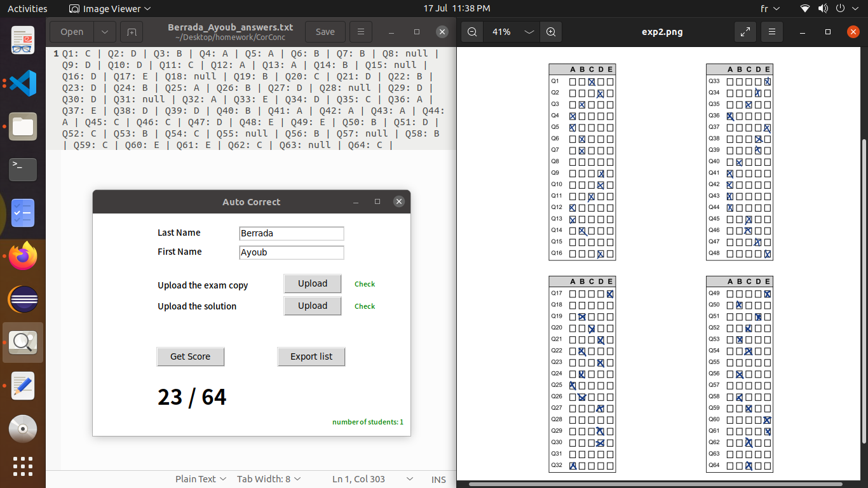Click the Open button in text editor
The width and height of the screenshot is (868, 488).
click(72, 32)
